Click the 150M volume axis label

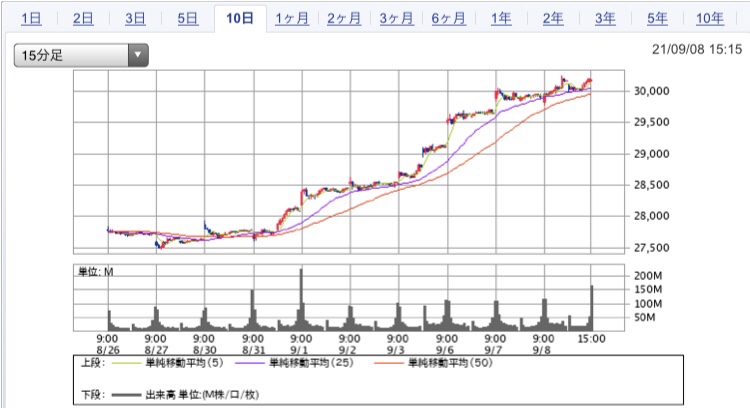(x=648, y=289)
